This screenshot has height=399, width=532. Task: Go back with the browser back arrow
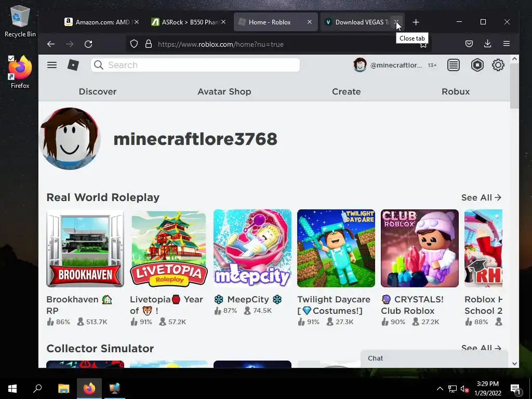[51, 44]
